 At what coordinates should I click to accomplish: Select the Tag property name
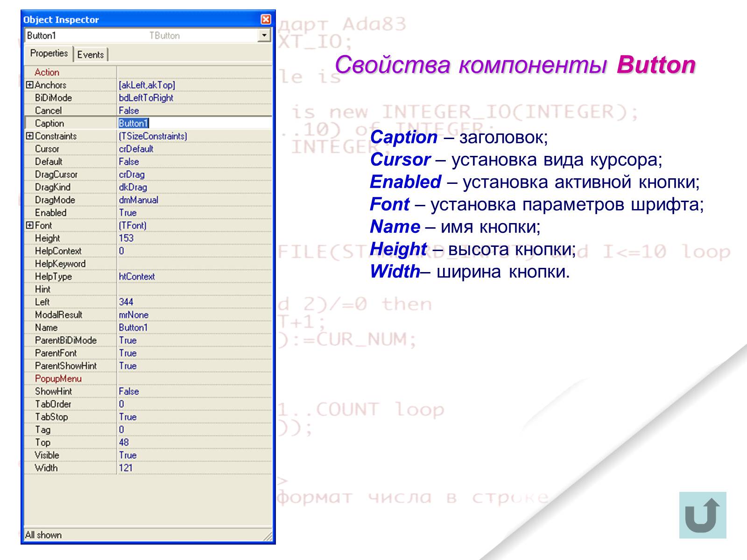pos(42,430)
